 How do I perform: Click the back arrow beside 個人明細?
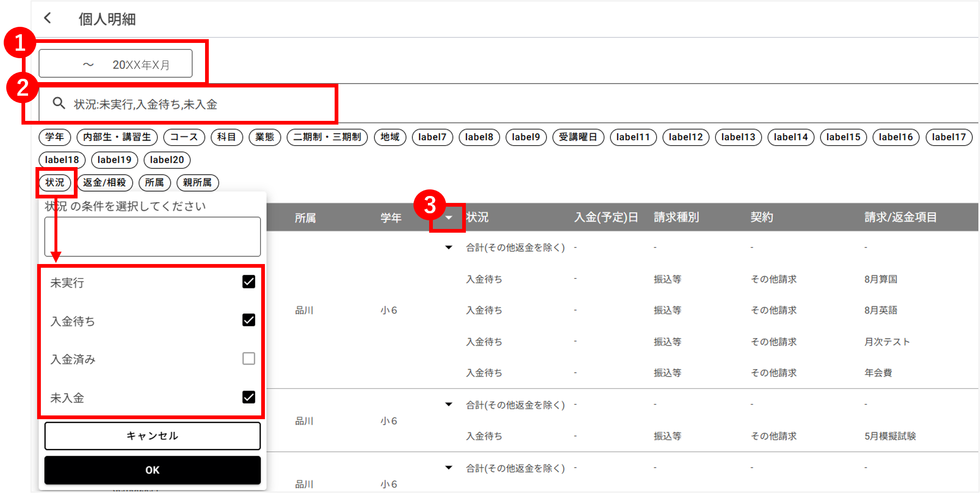pyautogui.click(x=48, y=18)
